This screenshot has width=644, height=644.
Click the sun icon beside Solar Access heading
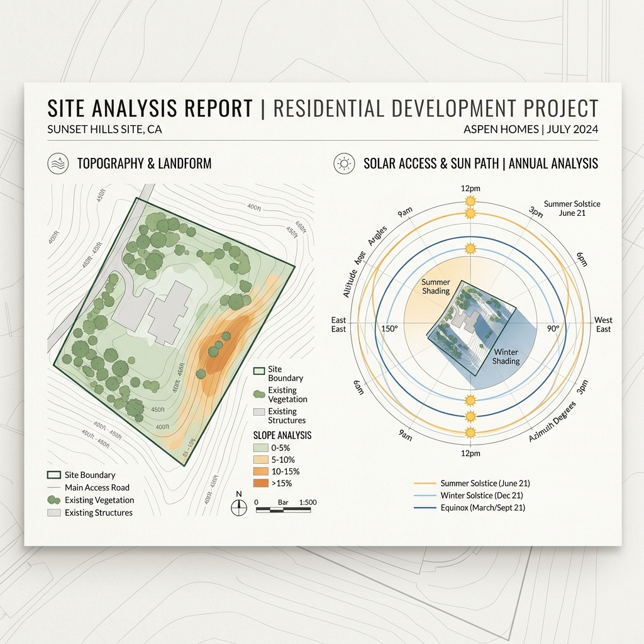(344, 164)
